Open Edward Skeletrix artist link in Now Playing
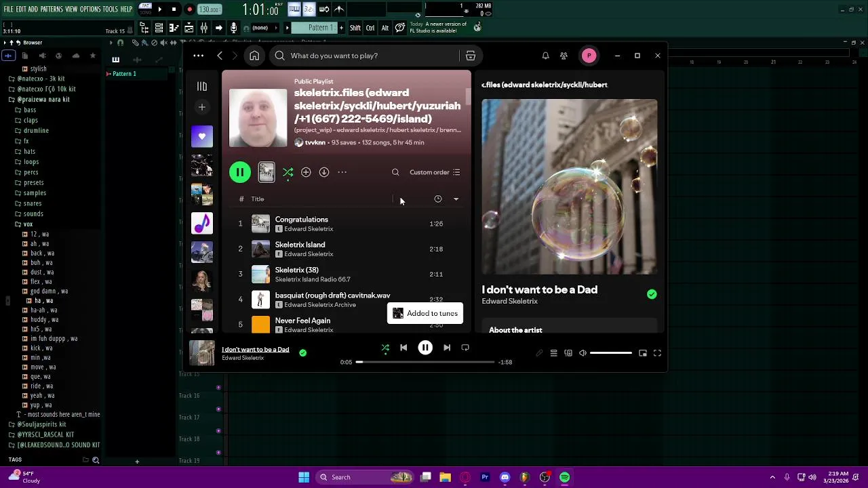The width and height of the screenshot is (868, 488). [x=509, y=302]
